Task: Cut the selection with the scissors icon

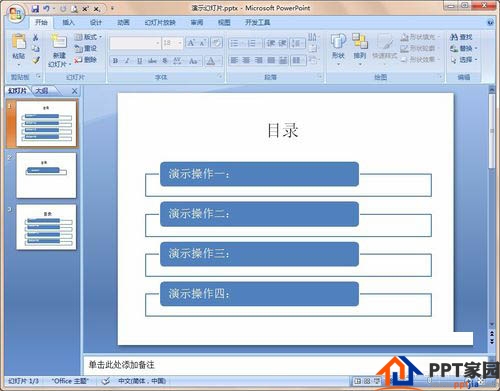Action: 36,37
